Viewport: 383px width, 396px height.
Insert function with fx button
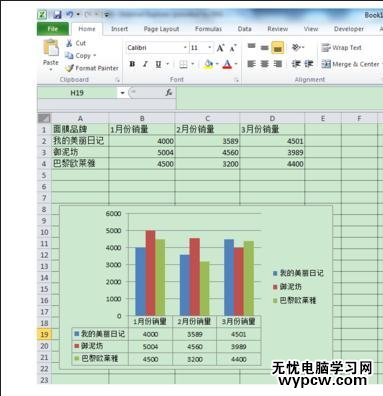pyautogui.click(x=169, y=93)
